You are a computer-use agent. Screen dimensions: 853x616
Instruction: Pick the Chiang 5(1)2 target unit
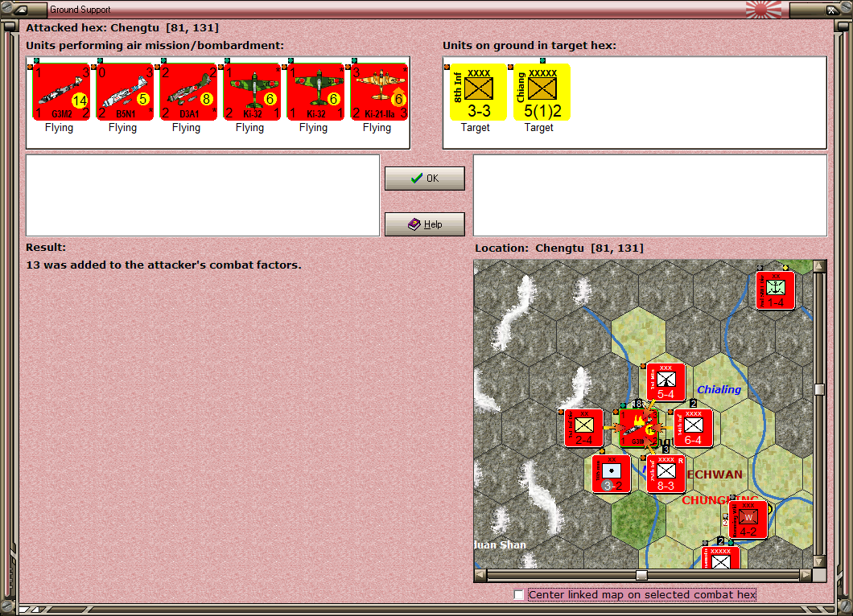click(542, 92)
